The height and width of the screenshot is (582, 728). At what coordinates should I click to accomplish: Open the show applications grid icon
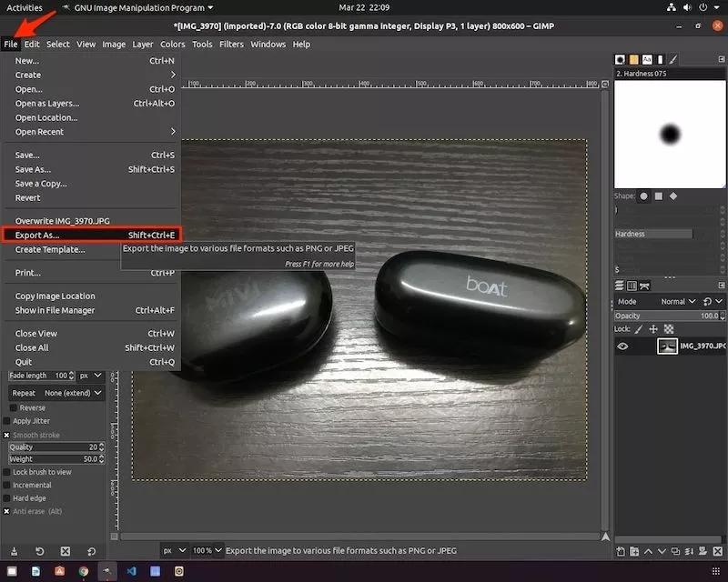[716, 571]
